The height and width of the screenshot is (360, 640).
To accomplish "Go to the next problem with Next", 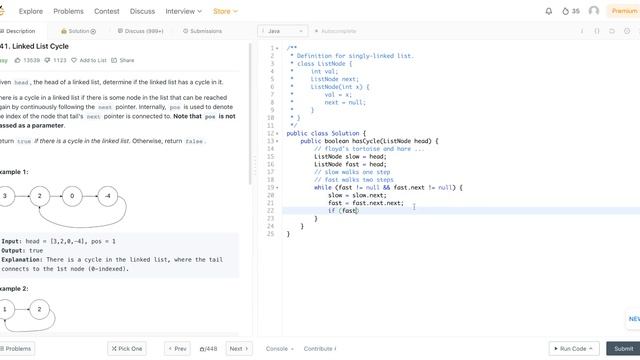I will click(239, 349).
